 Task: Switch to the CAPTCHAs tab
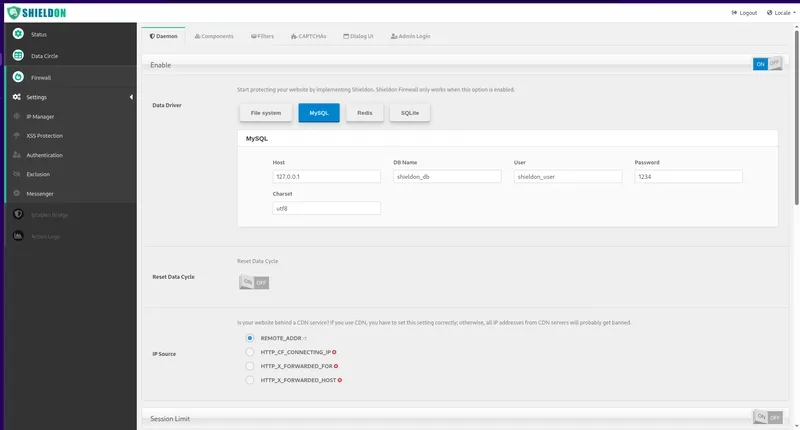[x=309, y=36]
